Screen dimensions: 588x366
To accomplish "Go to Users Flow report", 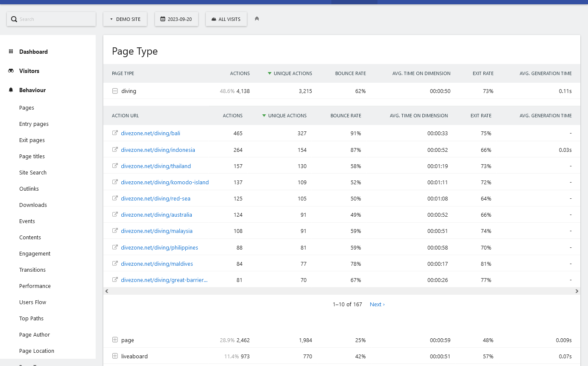I will click(32, 302).
